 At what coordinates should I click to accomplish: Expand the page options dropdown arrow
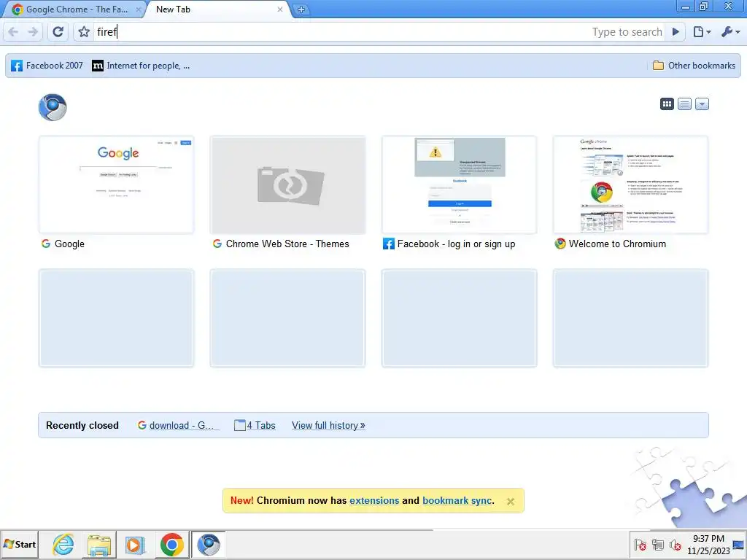click(x=702, y=104)
